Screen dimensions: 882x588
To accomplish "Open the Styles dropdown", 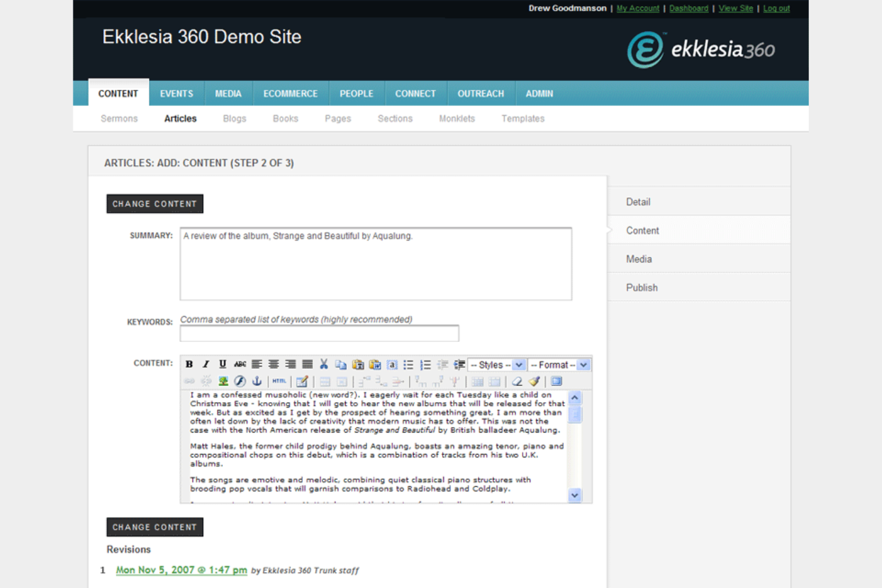I will click(496, 365).
